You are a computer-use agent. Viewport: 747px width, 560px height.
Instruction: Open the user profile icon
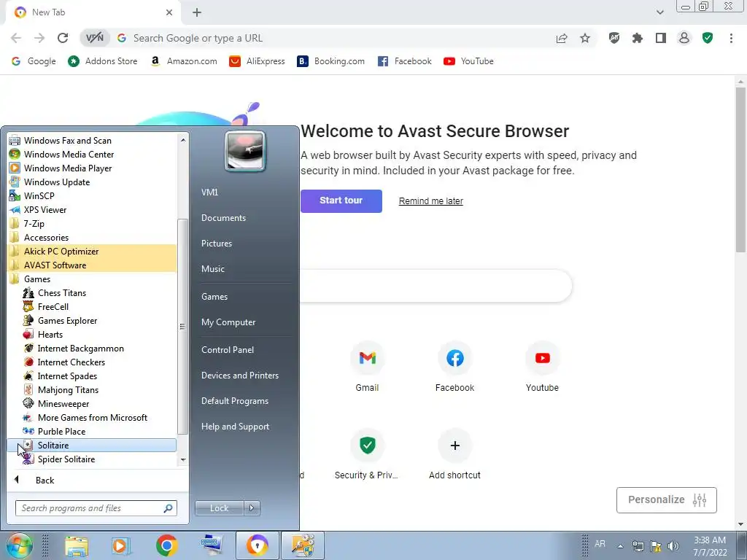[x=684, y=38]
